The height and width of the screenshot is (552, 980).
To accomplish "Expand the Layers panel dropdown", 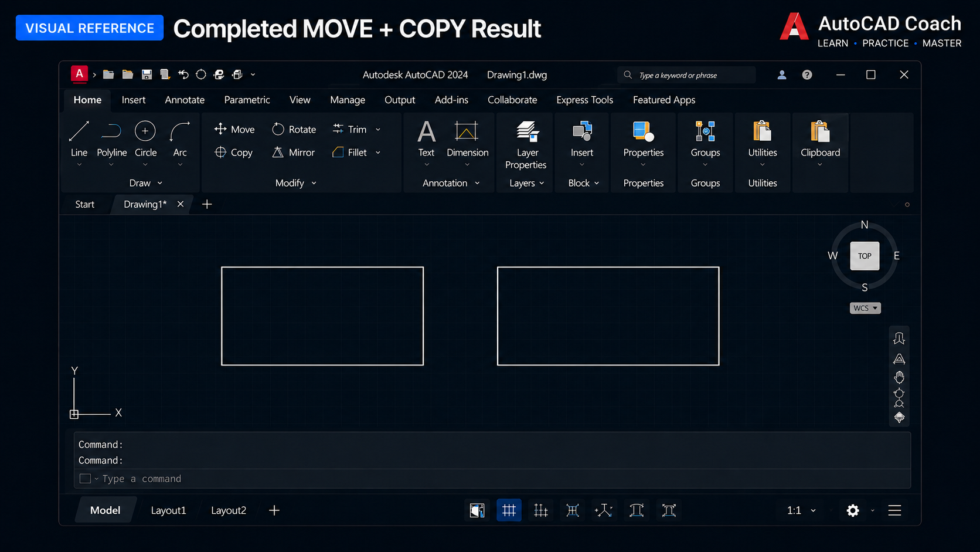I will pos(527,183).
